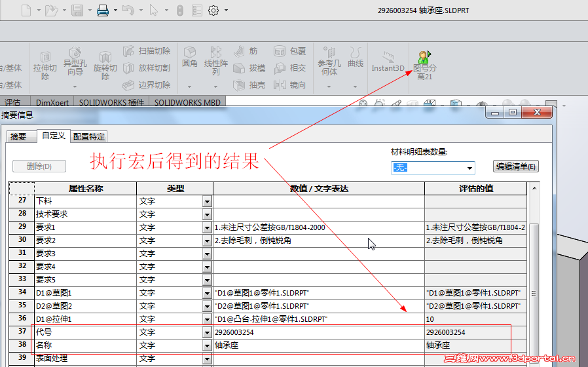Click the Print icon
588x367 pixels.
(x=103, y=10)
